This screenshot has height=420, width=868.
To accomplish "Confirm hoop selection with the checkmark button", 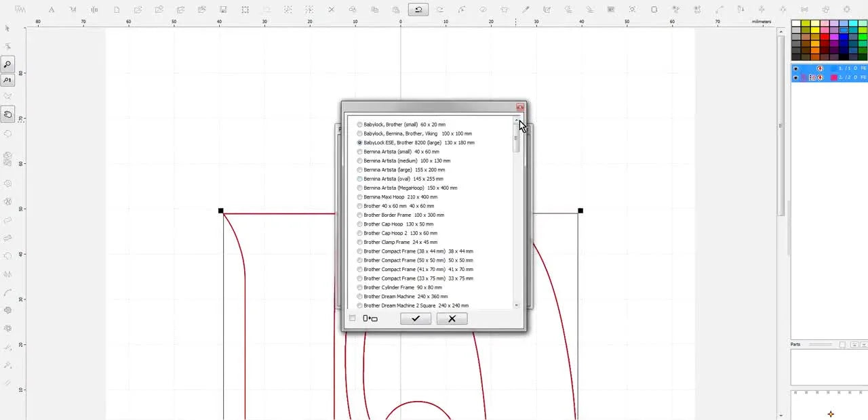I will click(416, 318).
